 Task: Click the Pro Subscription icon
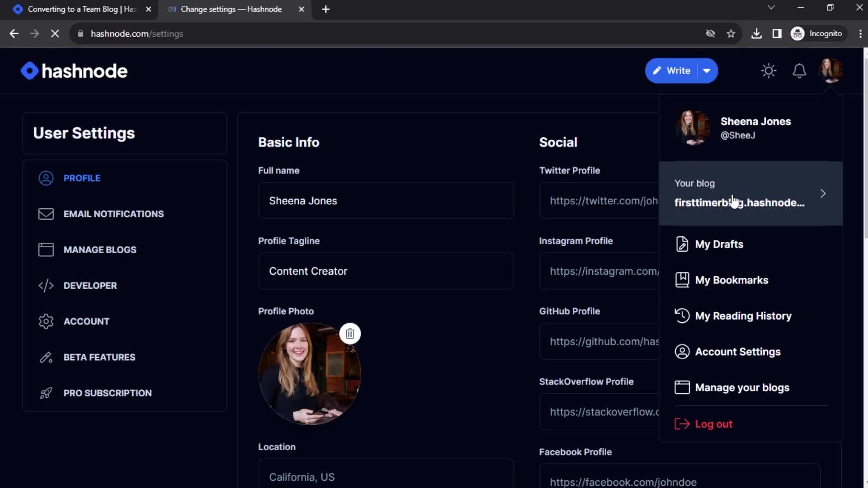coord(46,393)
